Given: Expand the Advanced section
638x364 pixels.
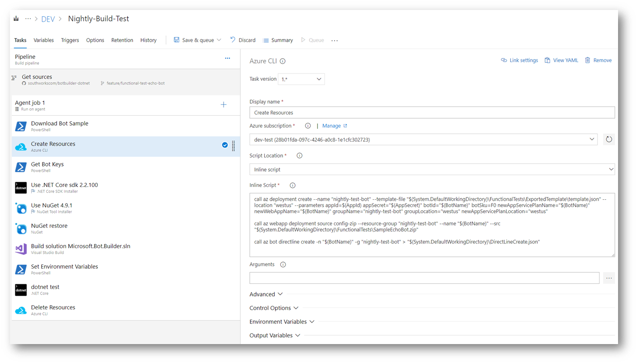Looking at the screenshot, I should point(266,294).
